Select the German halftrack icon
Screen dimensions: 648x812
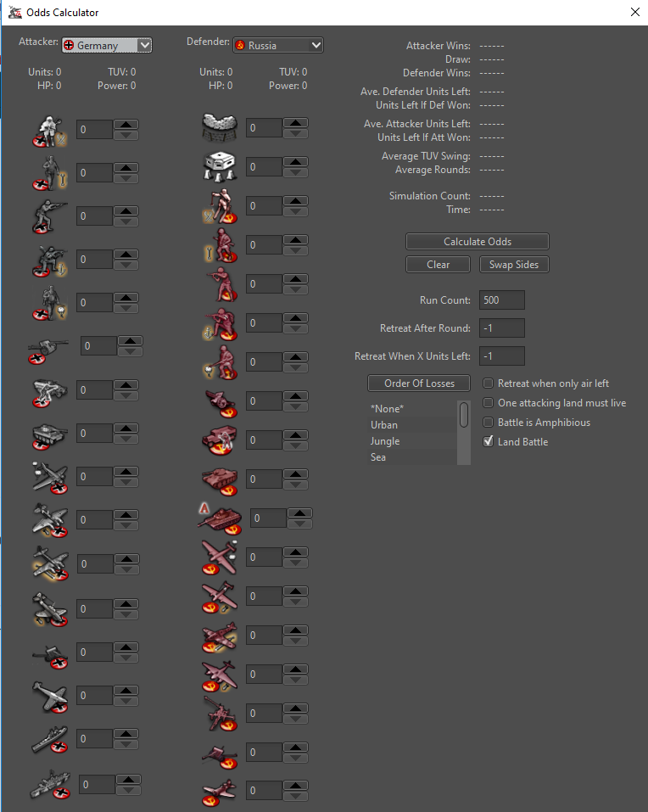point(50,393)
